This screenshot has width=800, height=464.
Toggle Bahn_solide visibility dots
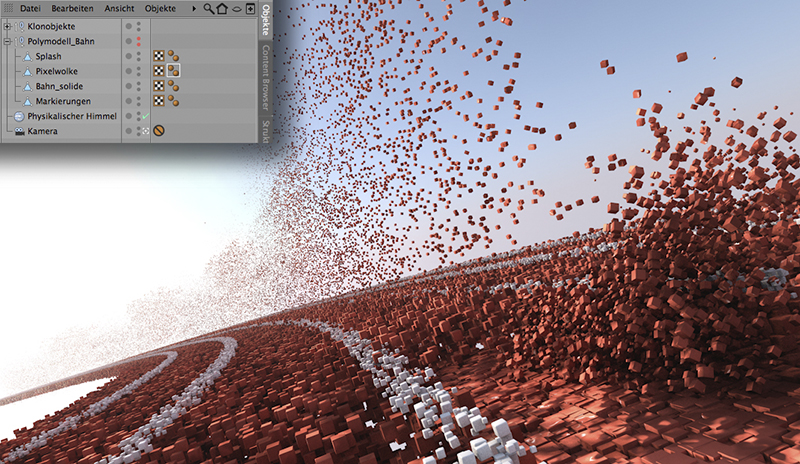pos(139,86)
